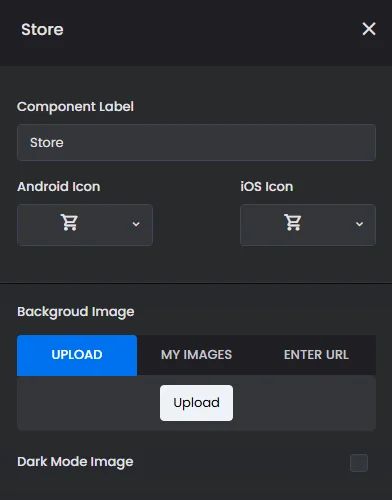
Task: Click the Component Label text field
Action: [x=196, y=143]
